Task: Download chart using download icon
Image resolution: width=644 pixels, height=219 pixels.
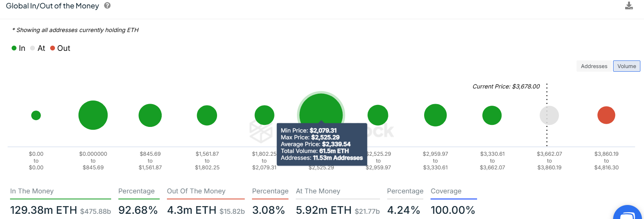Action: (629, 6)
